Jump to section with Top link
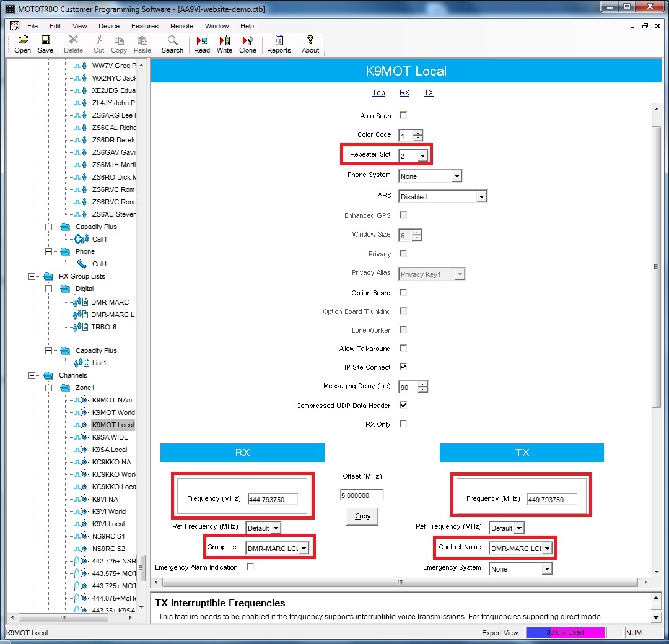 (378, 92)
